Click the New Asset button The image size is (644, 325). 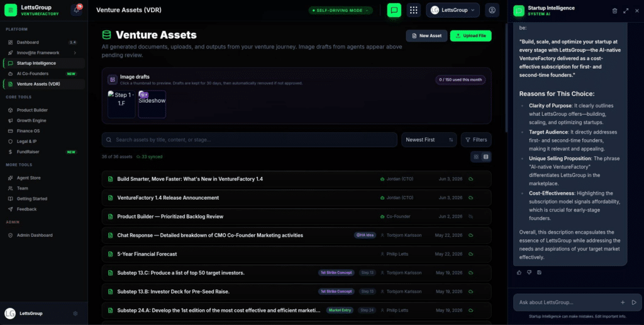point(426,36)
